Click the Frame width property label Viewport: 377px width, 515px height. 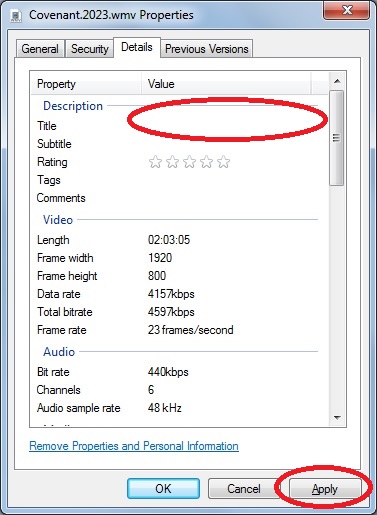click(65, 258)
